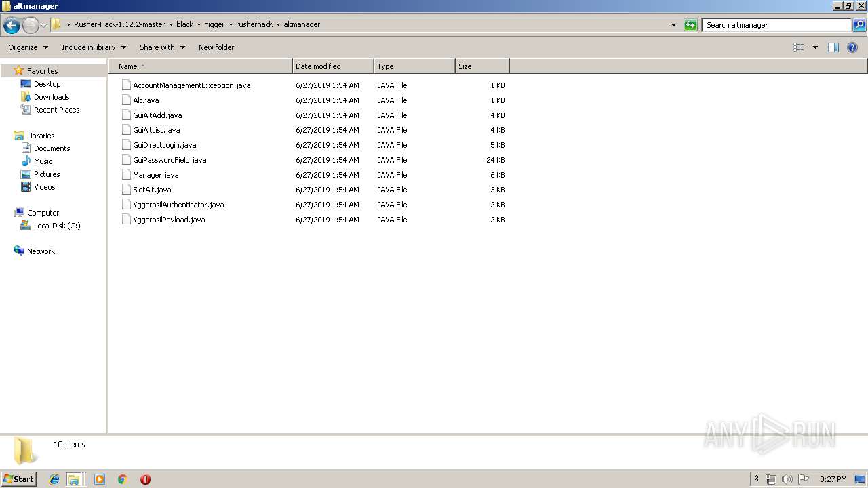868x488 pixels.
Task: Open the Music library
Action: [43, 161]
